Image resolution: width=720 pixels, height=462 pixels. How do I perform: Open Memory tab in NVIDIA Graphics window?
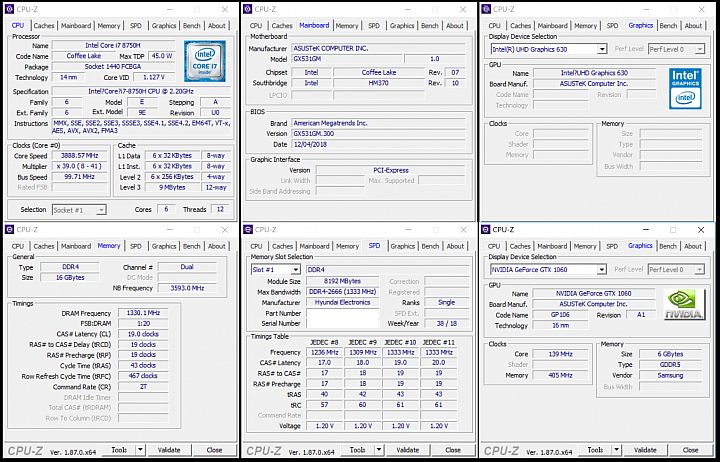coord(585,246)
